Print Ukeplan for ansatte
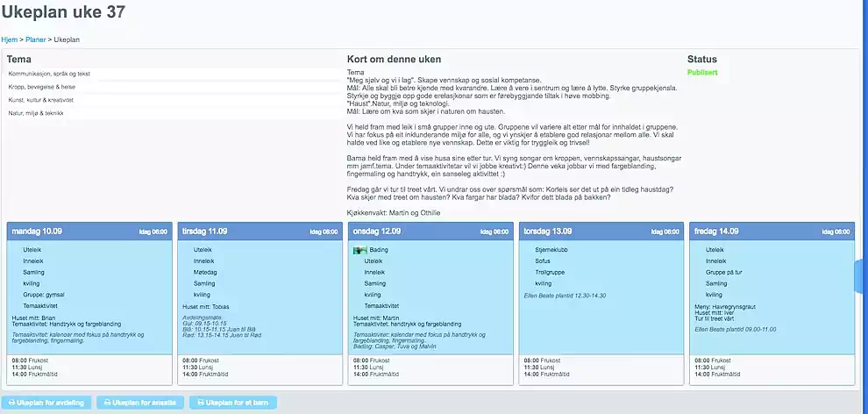This screenshot has width=868, height=414. [140, 403]
